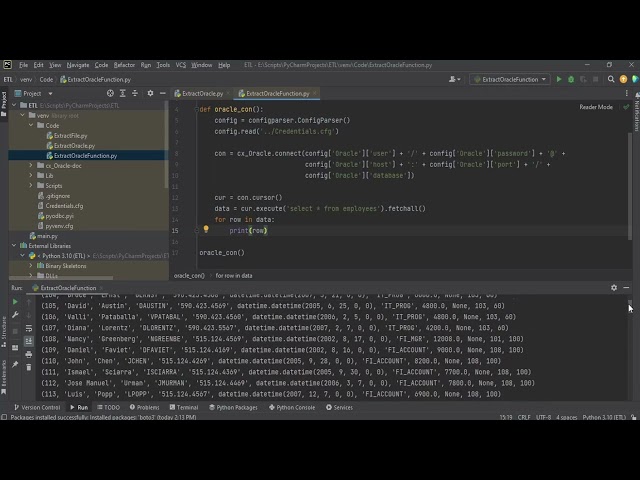The height and width of the screenshot is (480, 640).
Task: Click the green inspection checkmark icon
Action: pos(626,107)
